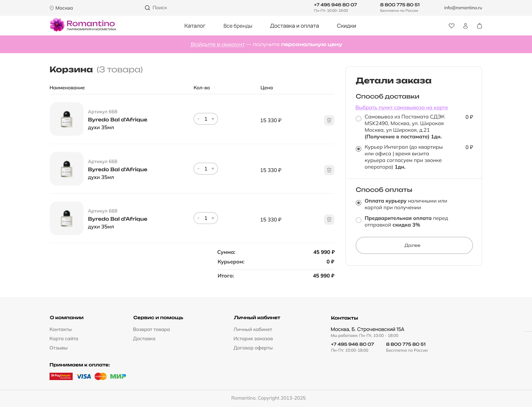532x407 pixels.
Task: Open account via profile icon
Action: (x=465, y=26)
